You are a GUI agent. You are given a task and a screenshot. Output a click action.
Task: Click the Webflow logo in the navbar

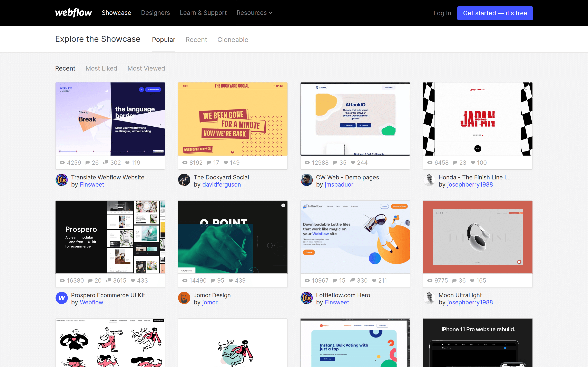point(73,13)
